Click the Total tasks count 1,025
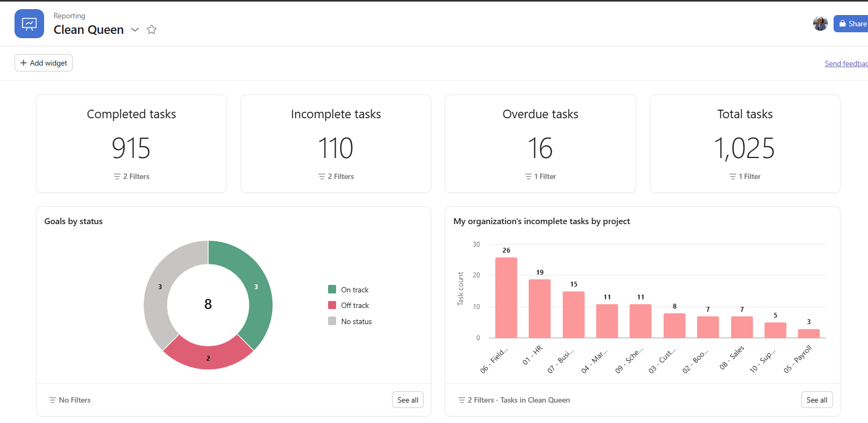The width and height of the screenshot is (868, 423). 744,148
